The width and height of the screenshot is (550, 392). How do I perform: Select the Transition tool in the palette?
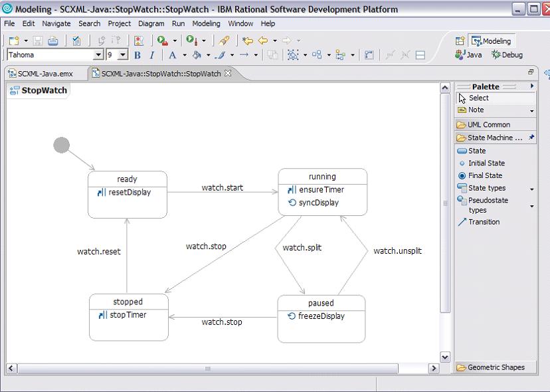[x=484, y=222]
